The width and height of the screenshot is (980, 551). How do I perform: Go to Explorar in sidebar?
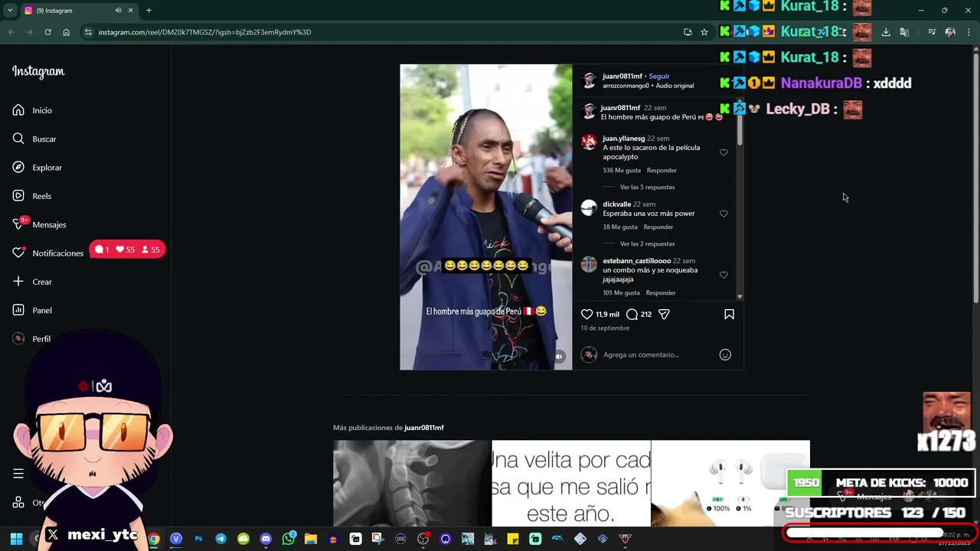[x=37, y=168]
